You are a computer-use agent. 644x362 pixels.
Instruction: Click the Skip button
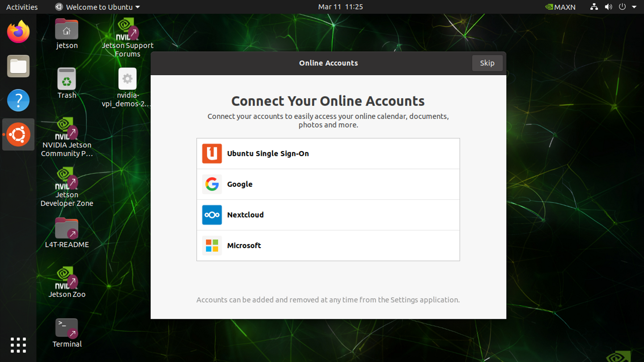pyautogui.click(x=487, y=63)
